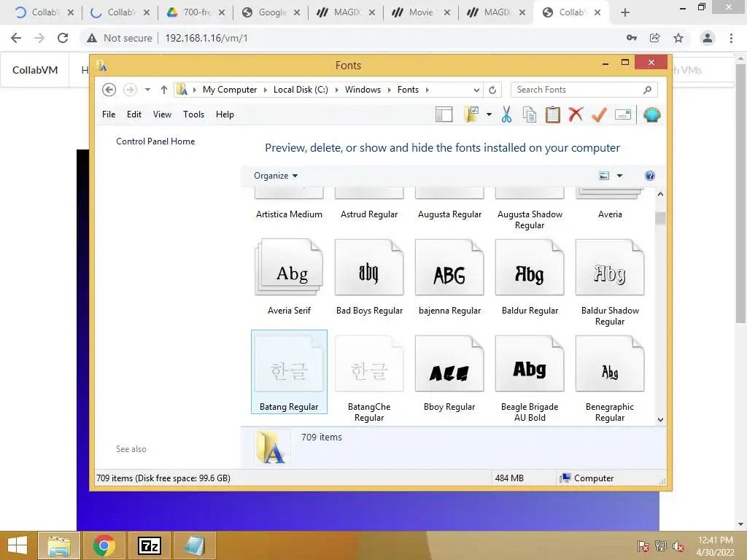Click the notepad-like app taskbar icon
The height and width of the screenshot is (560, 747).
195,545
